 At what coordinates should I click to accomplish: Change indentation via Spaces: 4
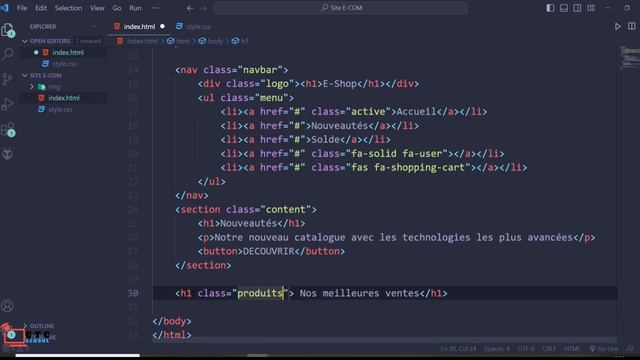click(x=497, y=349)
